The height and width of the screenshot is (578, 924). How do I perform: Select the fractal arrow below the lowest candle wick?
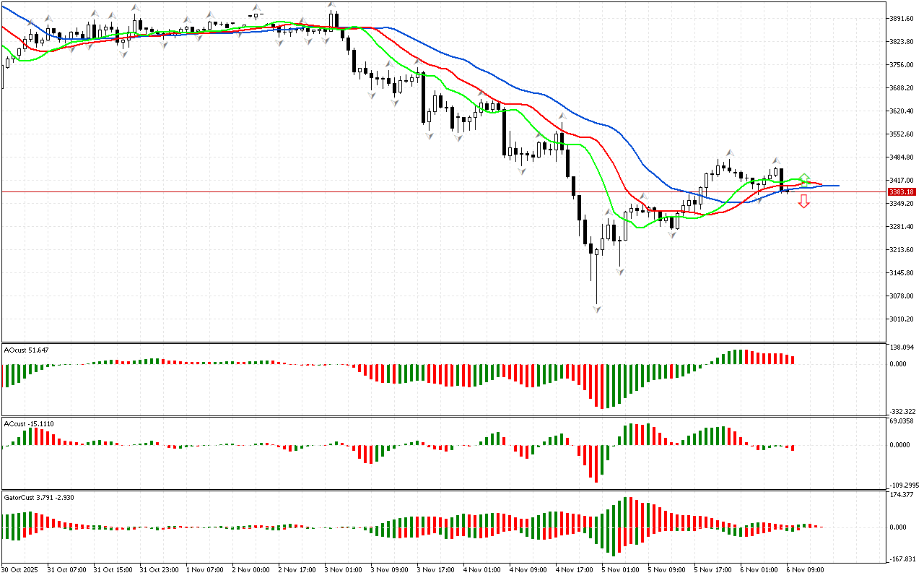click(x=597, y=309)
